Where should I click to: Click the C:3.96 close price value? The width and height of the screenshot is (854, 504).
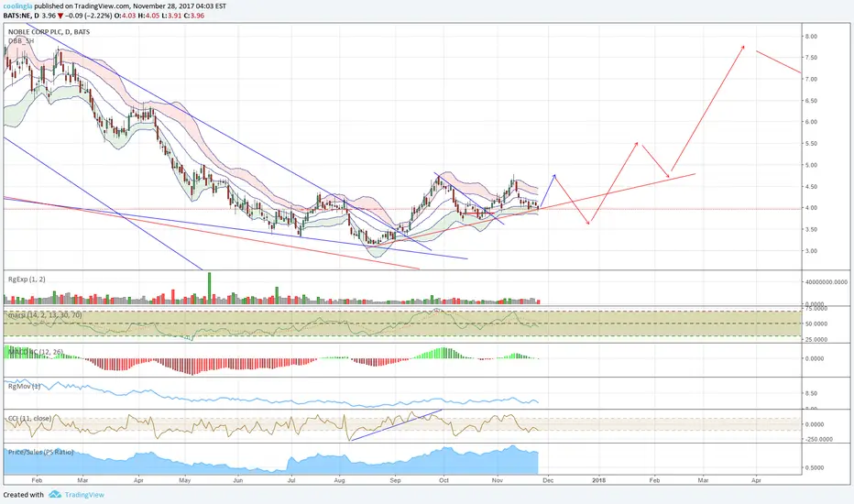pos(194,16)
